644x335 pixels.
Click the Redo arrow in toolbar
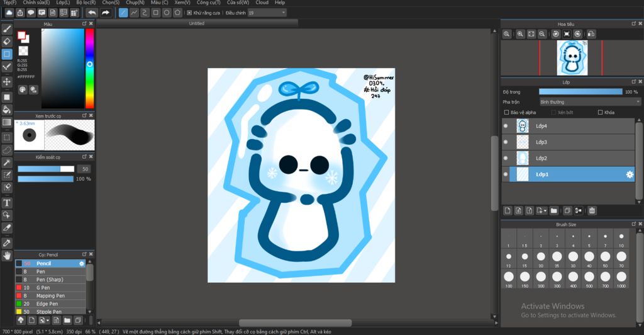tap(106, 13)
